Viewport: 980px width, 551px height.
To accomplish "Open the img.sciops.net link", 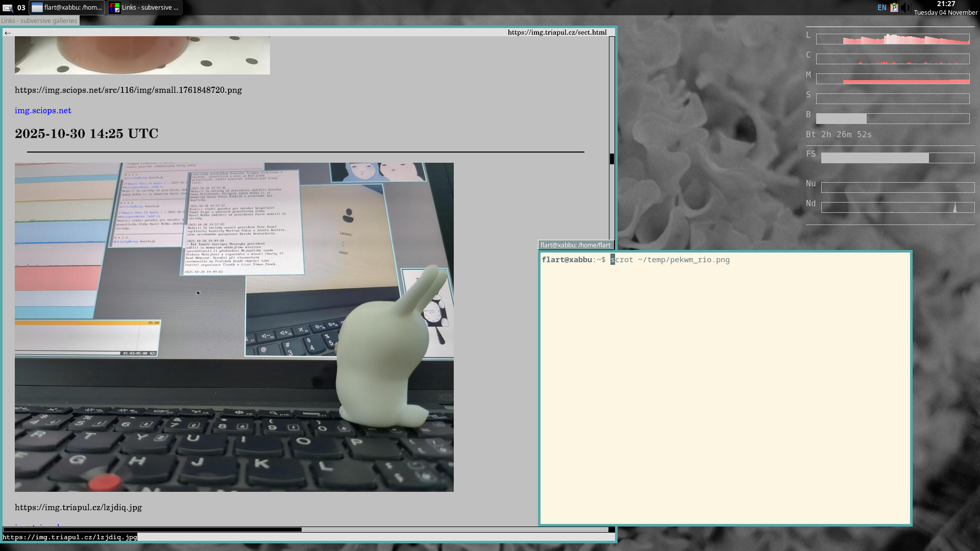I will [43, 111].
